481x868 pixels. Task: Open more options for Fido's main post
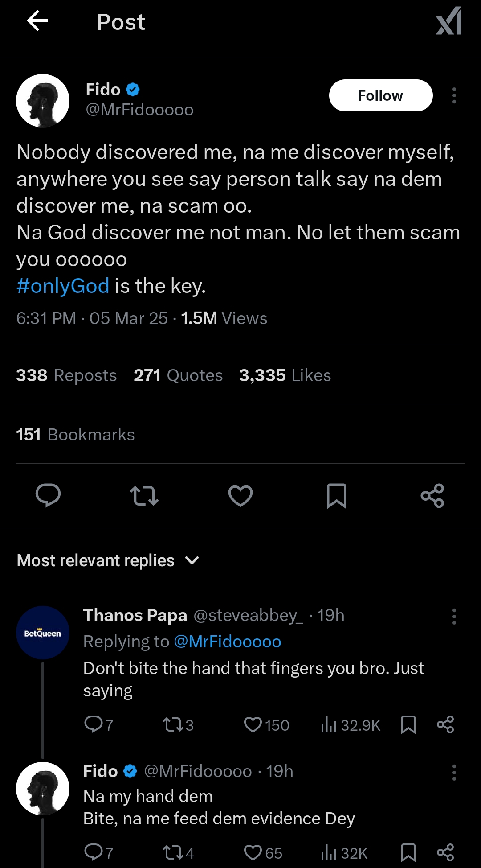[454, 95]
